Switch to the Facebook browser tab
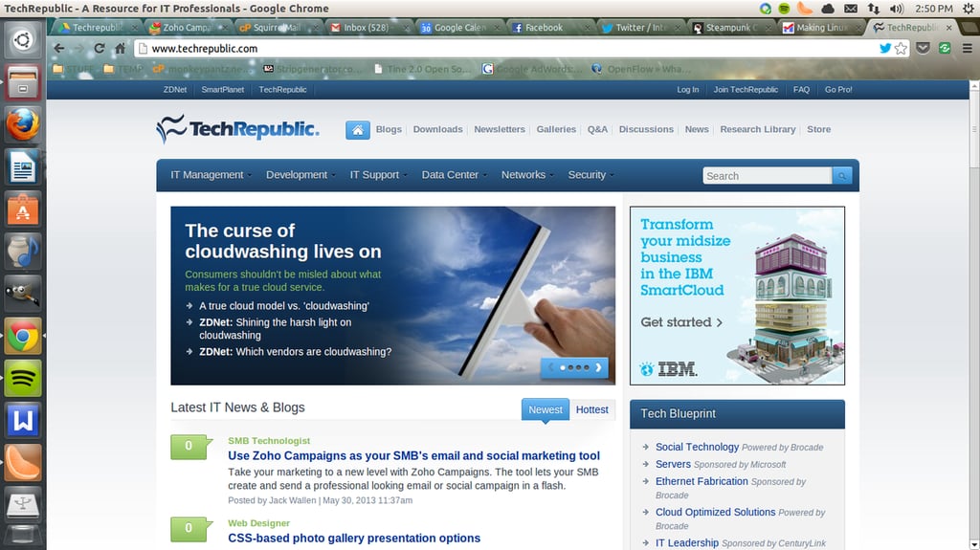This screenshot has height=550, width=980. pos(543,28)
